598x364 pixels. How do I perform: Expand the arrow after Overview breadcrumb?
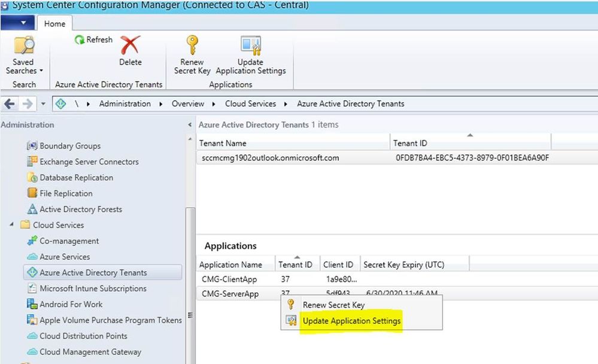click(214, 104)
